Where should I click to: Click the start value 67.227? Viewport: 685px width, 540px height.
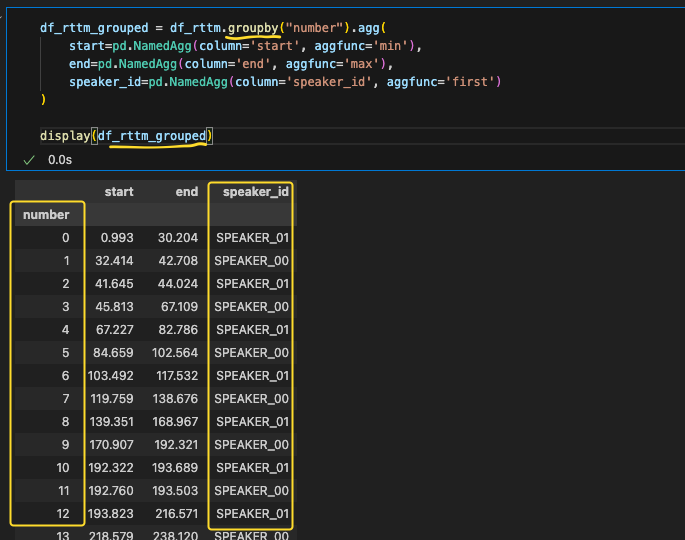coord(115,329)
